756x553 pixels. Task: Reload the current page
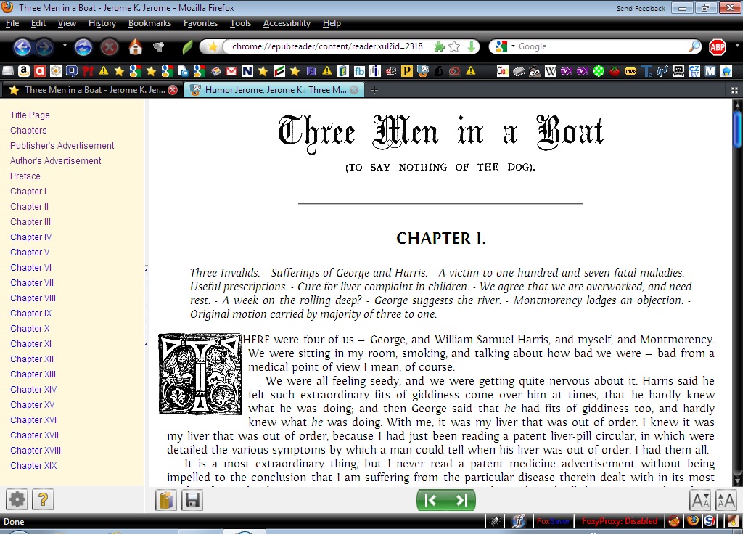tap(83, 47)
